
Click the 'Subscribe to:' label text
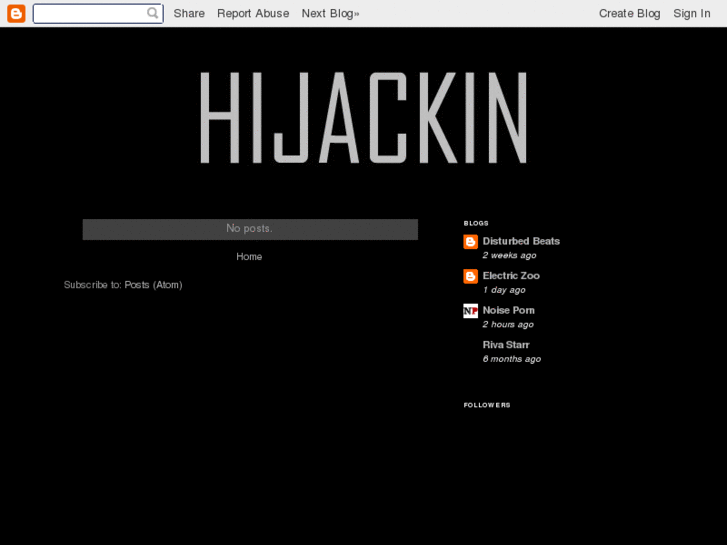[x=93, y=285]
